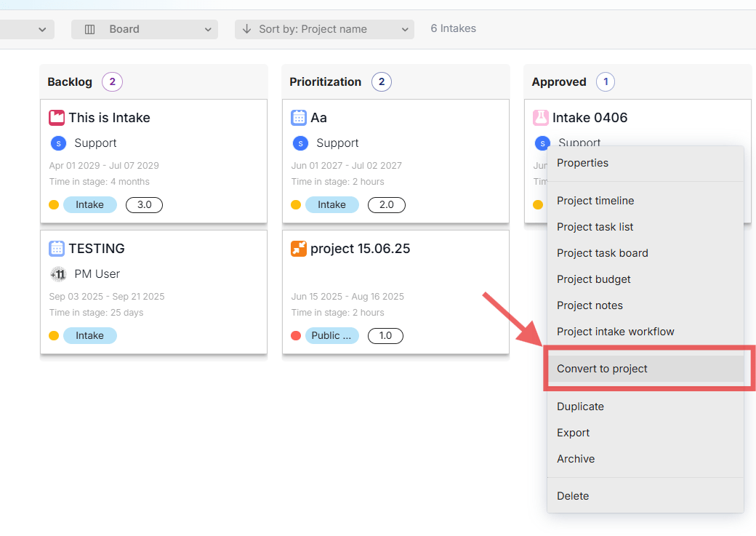Select Convert to project from context menu

602,369
